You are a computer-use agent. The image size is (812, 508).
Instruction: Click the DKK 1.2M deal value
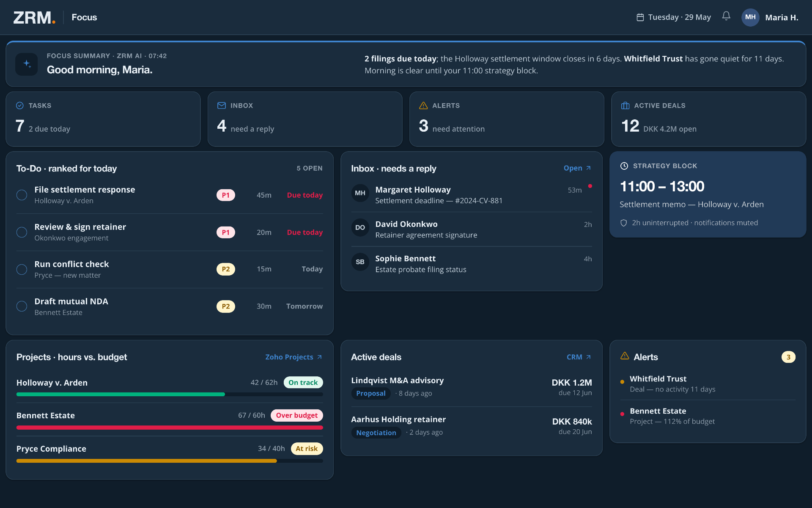click(x=572, y=382)
